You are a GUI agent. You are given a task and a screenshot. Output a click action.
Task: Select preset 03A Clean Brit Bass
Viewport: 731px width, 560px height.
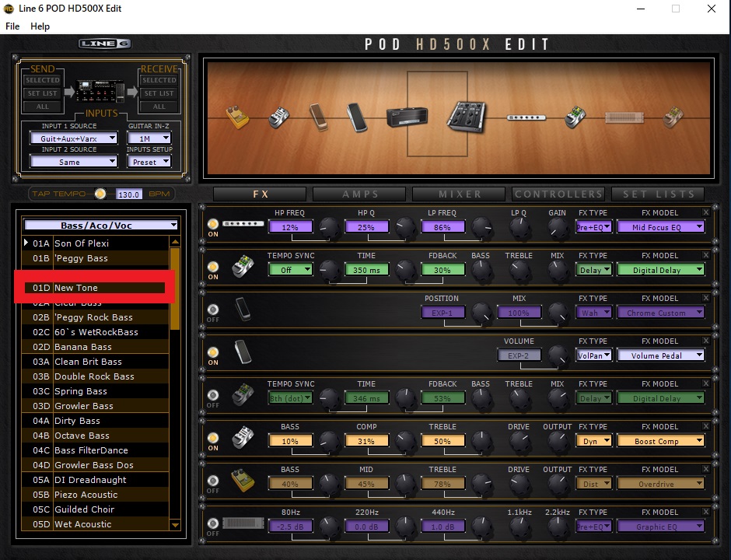95,362
